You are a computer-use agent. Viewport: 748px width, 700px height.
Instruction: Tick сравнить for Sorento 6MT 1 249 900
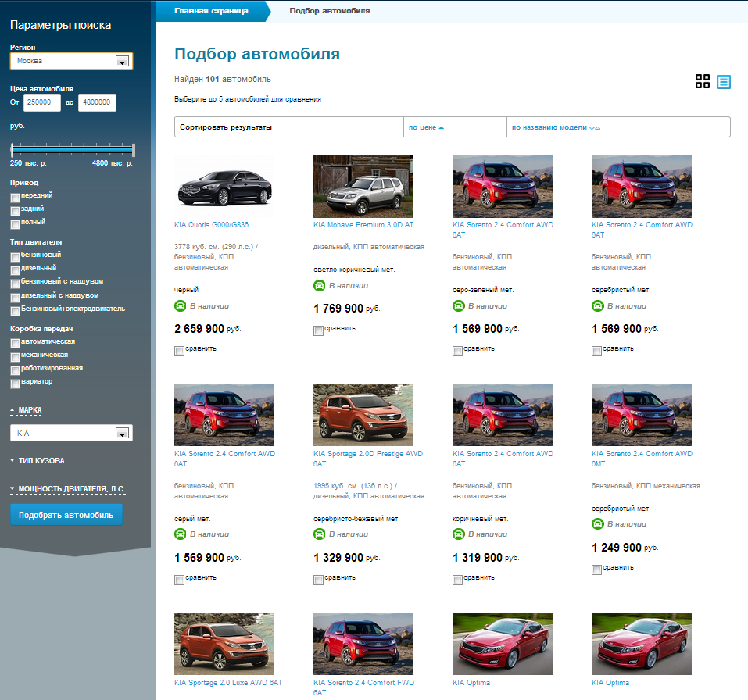pos(596,570)
